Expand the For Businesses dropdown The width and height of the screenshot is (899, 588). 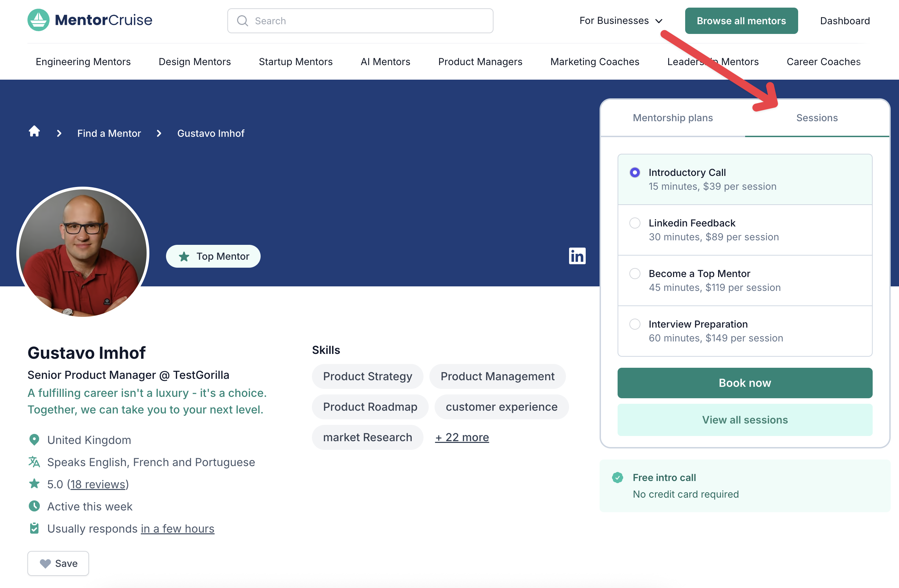pos(621,21)
